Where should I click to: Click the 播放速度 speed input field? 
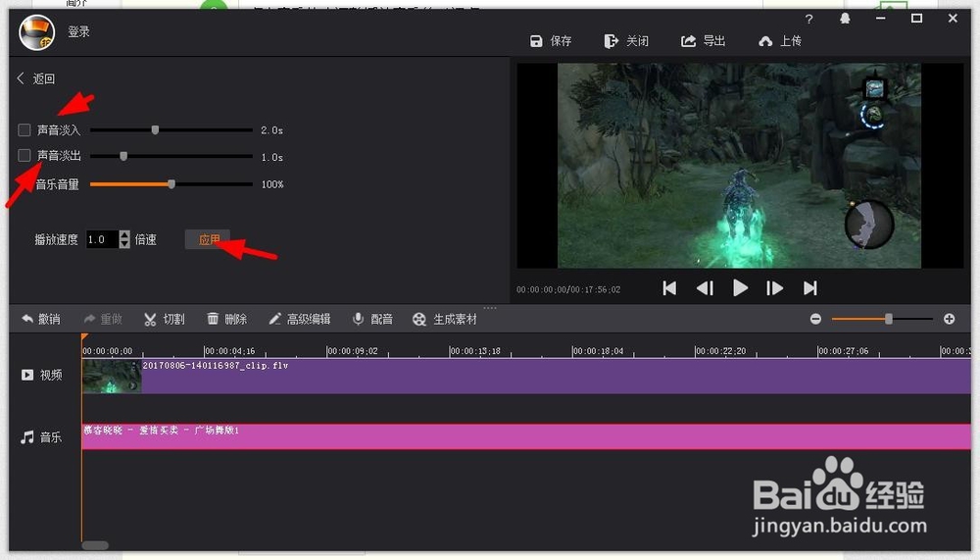point(101,239)
